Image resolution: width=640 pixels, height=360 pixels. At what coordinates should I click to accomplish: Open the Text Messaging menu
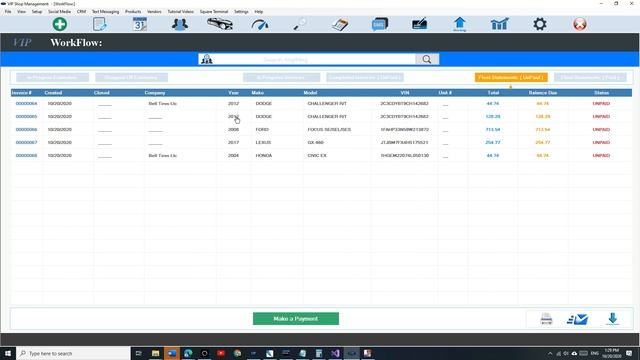pos(105,11)
